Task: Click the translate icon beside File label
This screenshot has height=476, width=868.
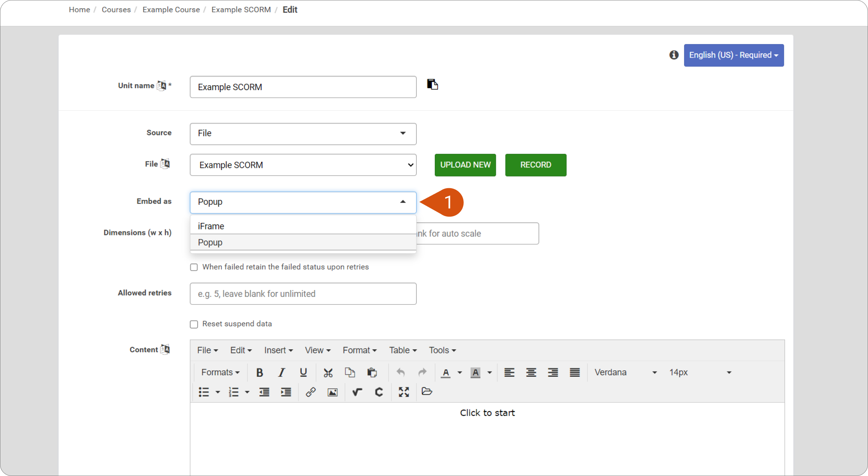Action: (x=165, y=164)
